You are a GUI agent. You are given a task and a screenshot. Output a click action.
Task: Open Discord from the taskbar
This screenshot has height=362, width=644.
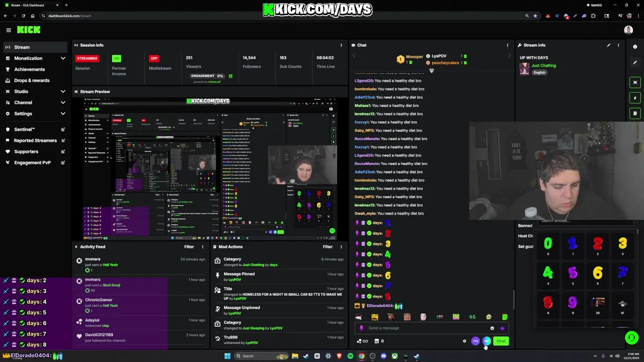383,356
